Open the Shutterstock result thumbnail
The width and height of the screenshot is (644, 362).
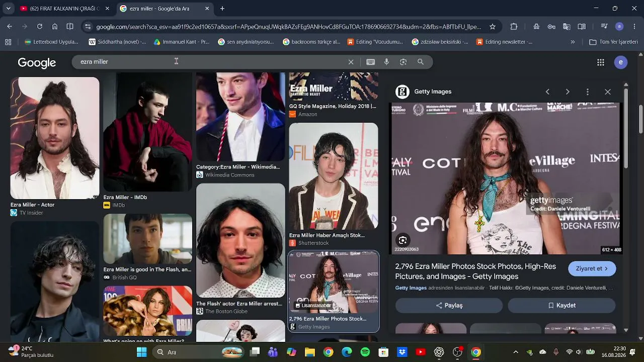point(334,176)
